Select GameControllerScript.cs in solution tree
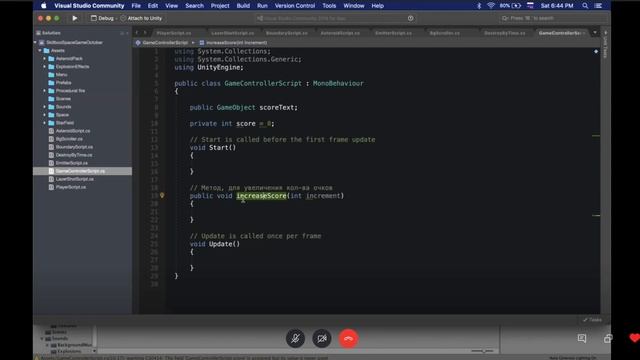Image resolution: width=640 pixels, height=360 pixels. [82, 171]
